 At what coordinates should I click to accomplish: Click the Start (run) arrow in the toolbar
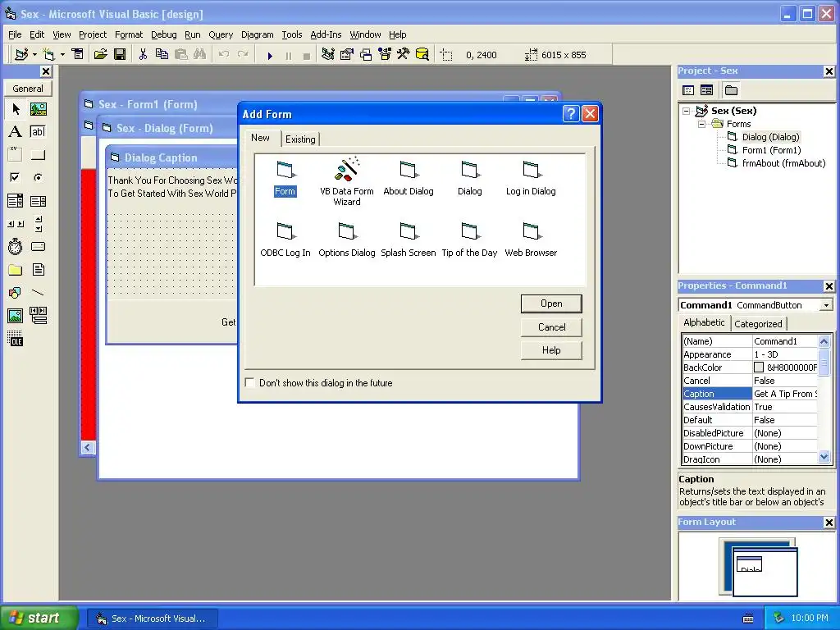point(270,55)
